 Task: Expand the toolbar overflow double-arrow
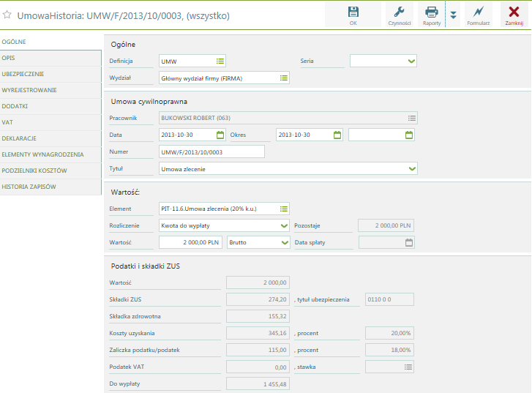coord(453,15)
